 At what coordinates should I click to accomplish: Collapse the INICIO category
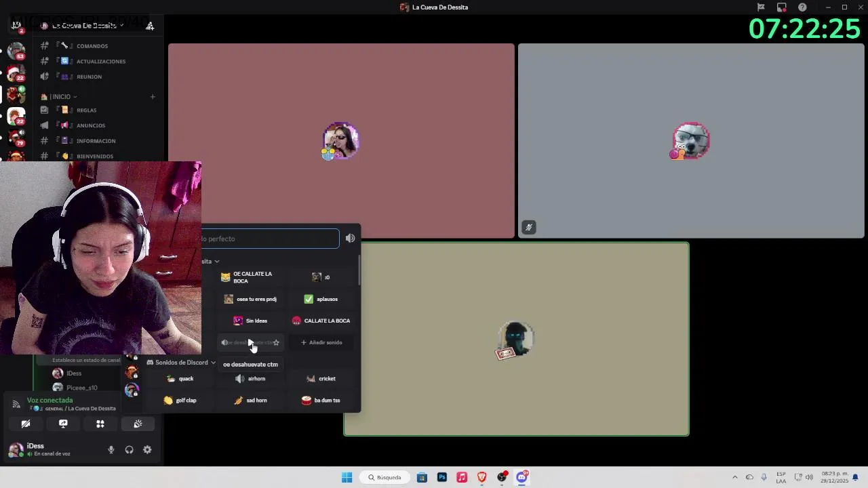tap(61, 96)
